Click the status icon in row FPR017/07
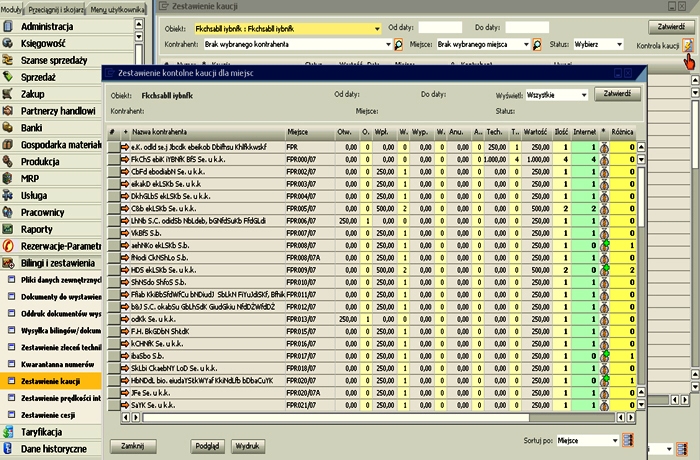This screenshot has width=700, height=460. [x=604, y=356]
